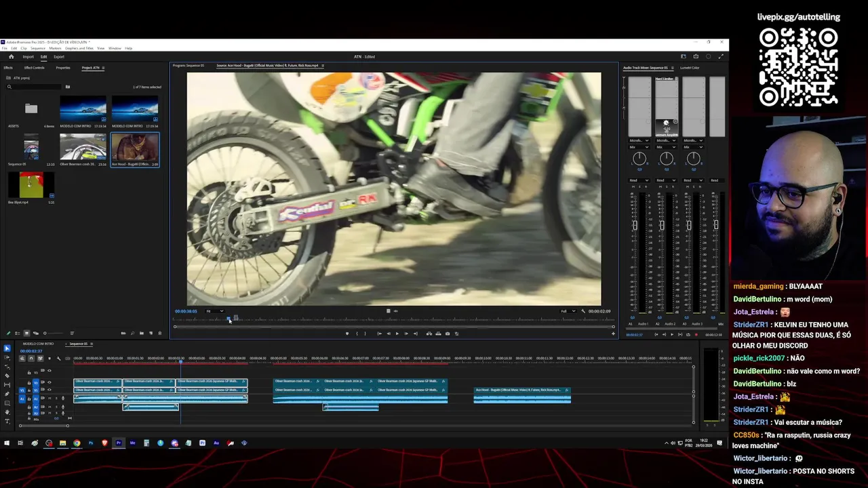Open Adobe Media Encoder from taskbar

click(x=132, y=443)
